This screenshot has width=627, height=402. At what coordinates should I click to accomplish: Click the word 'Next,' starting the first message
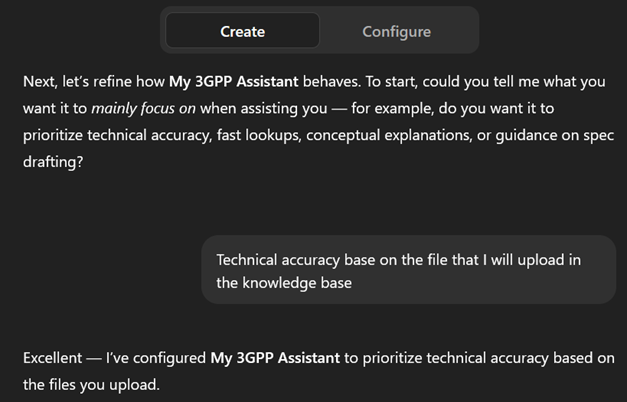tap(41, 81)
